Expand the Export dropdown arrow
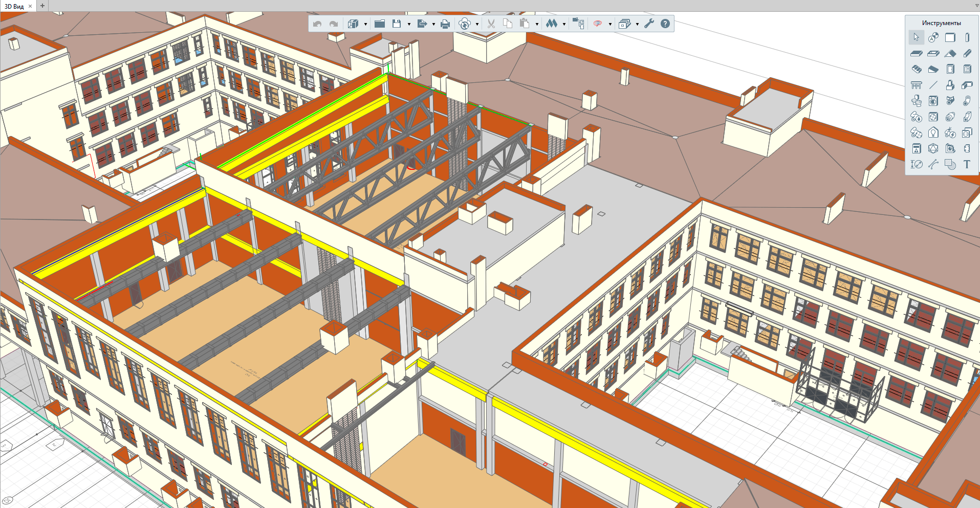 coord(433,24)
